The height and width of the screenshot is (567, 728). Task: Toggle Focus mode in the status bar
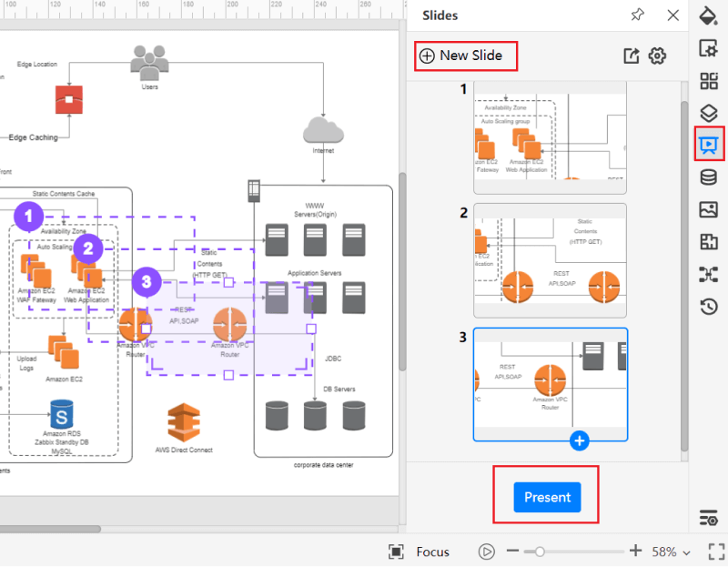click(x=423, y=552)
